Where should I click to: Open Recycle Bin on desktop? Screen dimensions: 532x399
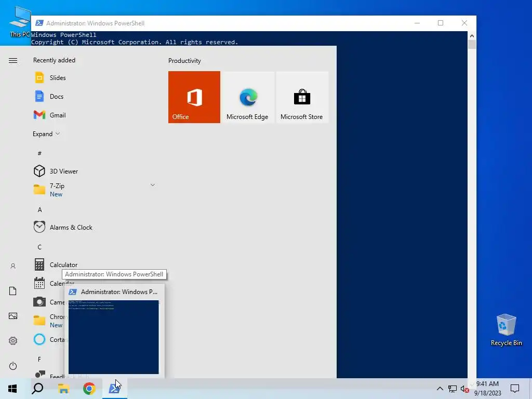tap(506, 330)
